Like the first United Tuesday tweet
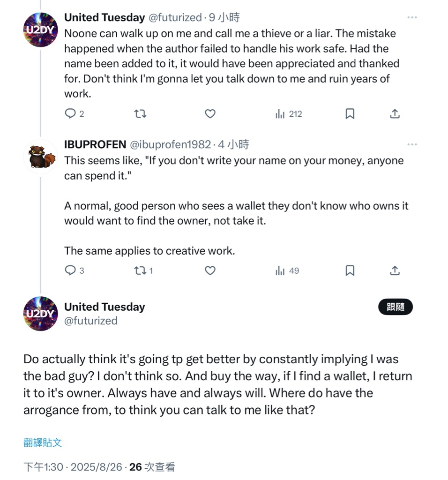 pyautogui.click(x=210, y=114)
